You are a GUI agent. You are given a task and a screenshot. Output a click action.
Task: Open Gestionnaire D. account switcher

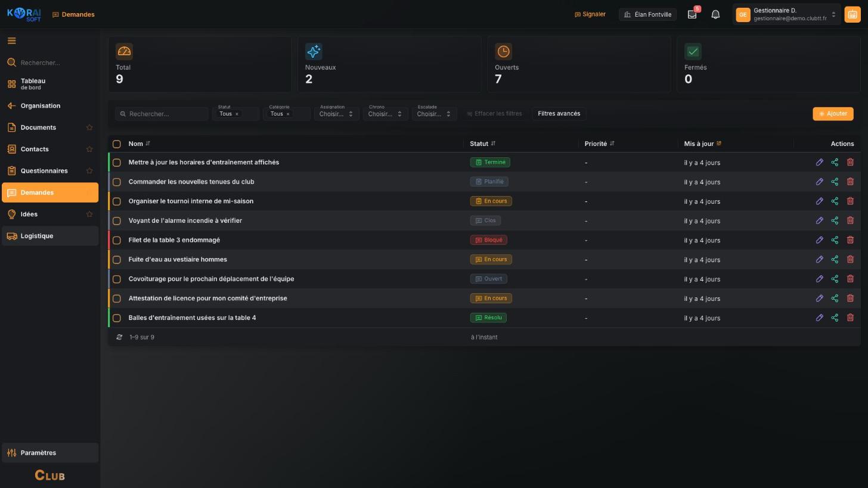[786, 14]
